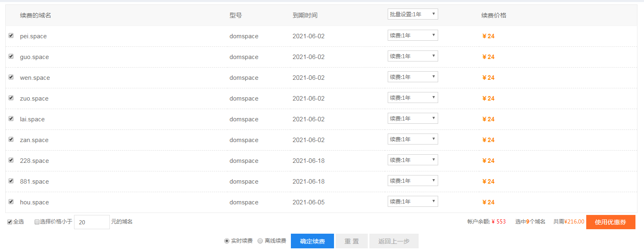Enable the 选择价格小于 filter checkbox
The height and width of the screenshot is (252, 644).
tap(37, 222)
